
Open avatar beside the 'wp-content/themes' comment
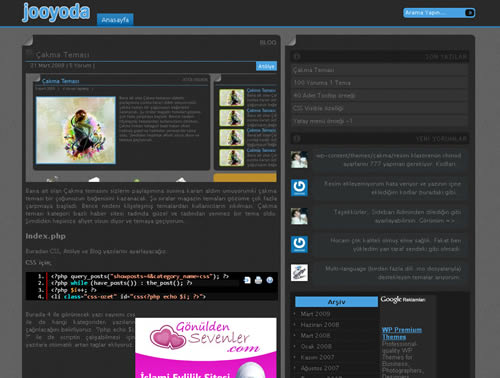299,159
